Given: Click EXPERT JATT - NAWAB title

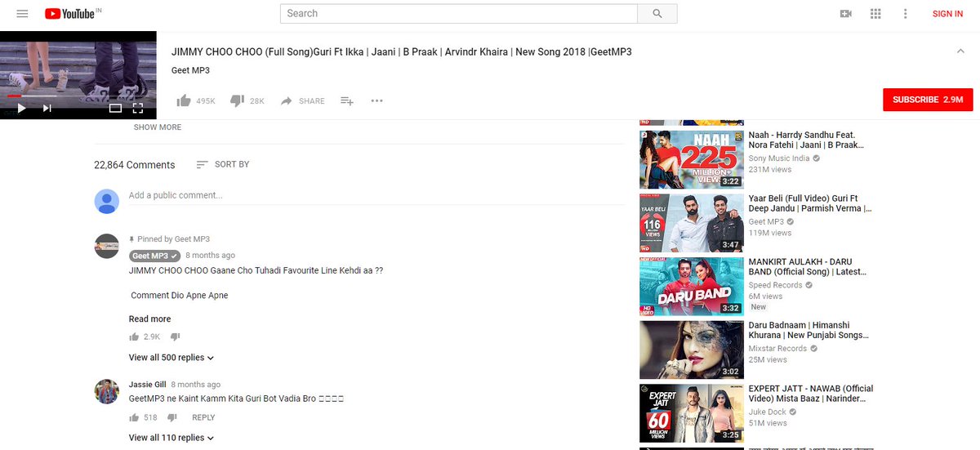Looking at the screenshot, I should click(x=811, y=394).
